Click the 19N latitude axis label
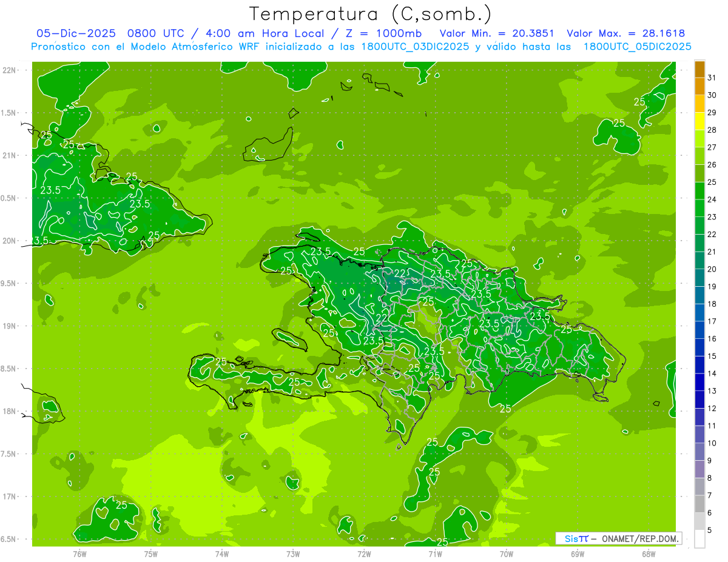This screenshot has height=562, width=728. [x=9, y=326]
